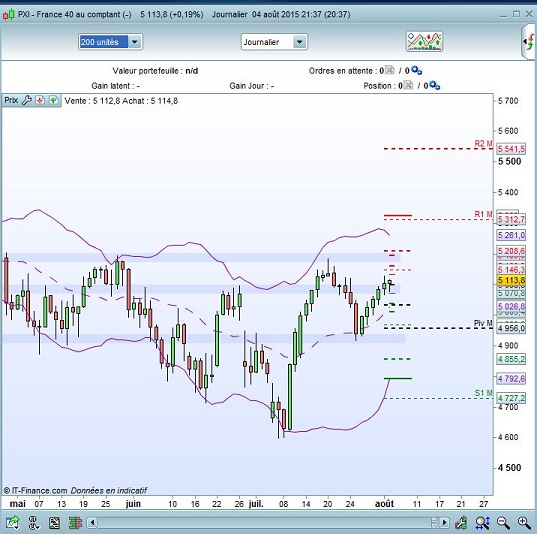The height and width of the screenshot is (534, 537).
Task: Click the Valeur portefeuille : n/d text
Action: 155,71
